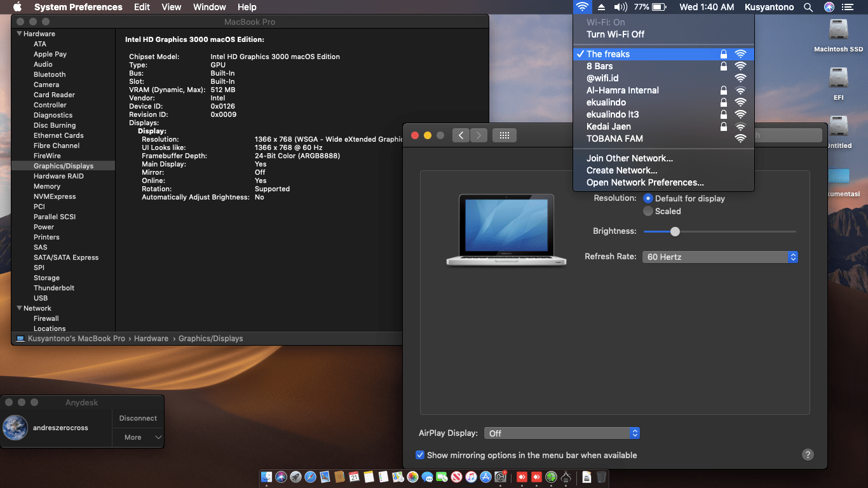Choose Open Network Preferences…
Viewport: 868px width, 488px height.
coord(663,182)
